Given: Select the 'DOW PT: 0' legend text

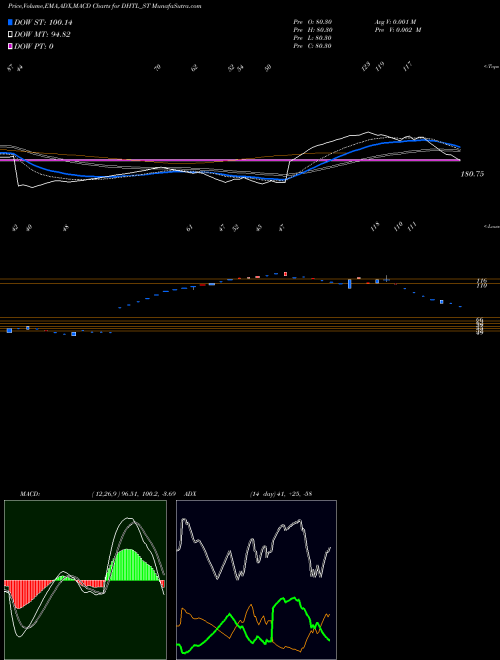Looking at the screenshot, I should click(34, 46).
